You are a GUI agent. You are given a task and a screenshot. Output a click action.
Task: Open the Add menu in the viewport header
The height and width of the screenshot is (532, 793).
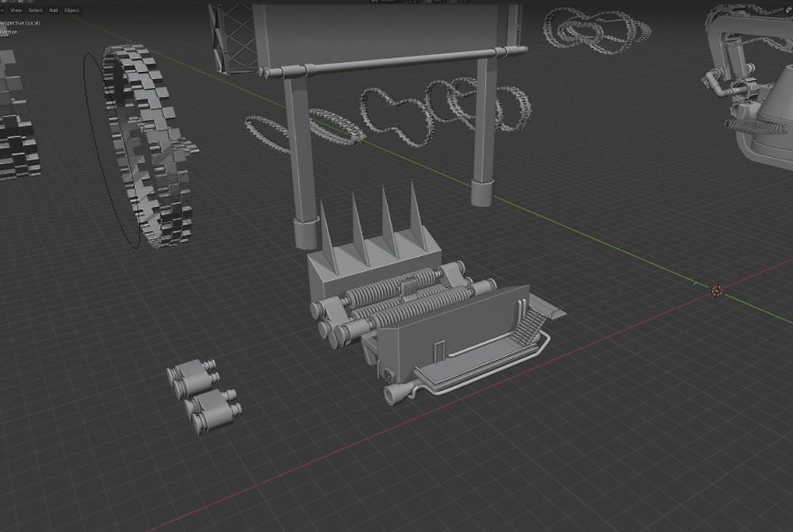click(x=54, y=10)
